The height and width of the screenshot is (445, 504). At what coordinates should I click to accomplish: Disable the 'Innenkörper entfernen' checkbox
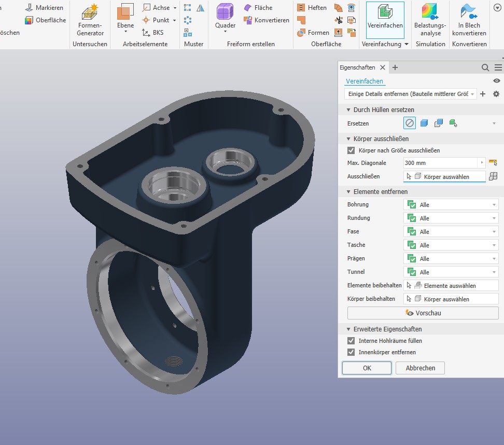[x=352, y=352]
